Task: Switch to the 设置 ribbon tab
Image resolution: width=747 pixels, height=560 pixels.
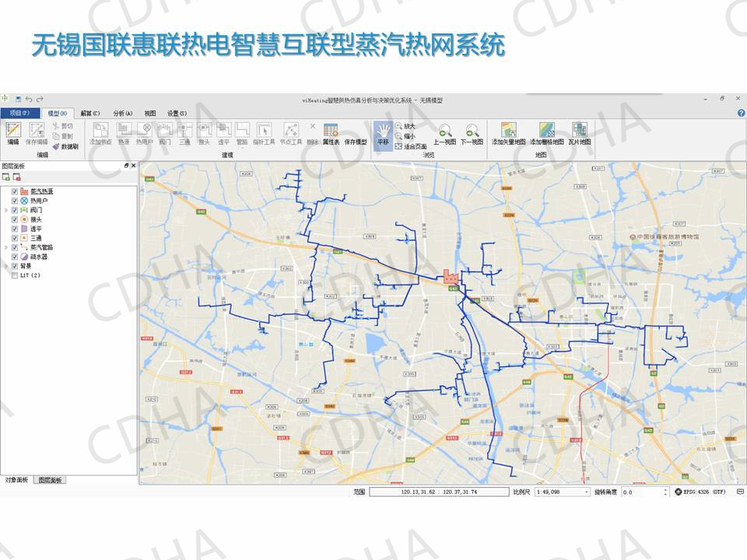Action: pyautogui.click(x=177, y=114)
